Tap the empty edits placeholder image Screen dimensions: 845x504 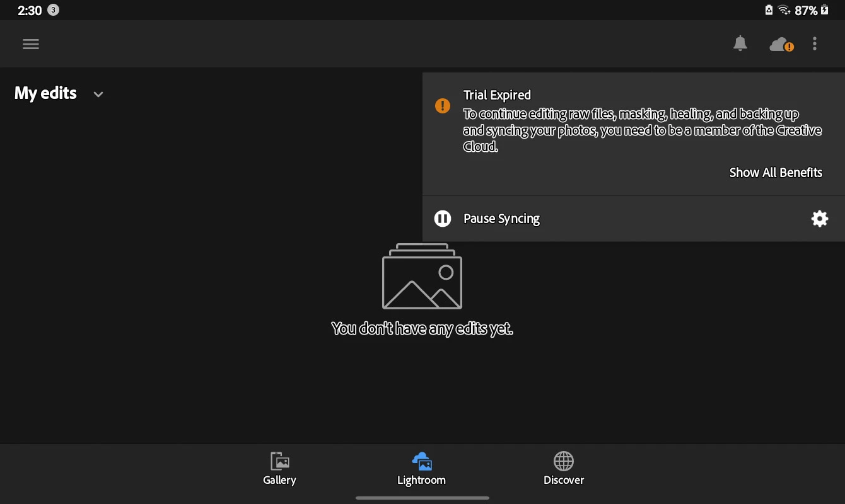pos(422,276)
